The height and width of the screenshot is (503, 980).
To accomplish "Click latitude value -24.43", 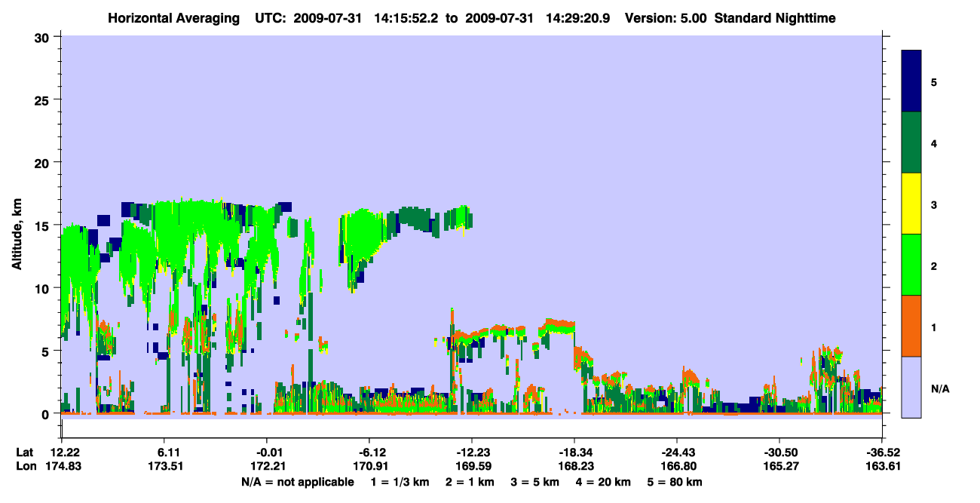I will (x=677, y=452).
